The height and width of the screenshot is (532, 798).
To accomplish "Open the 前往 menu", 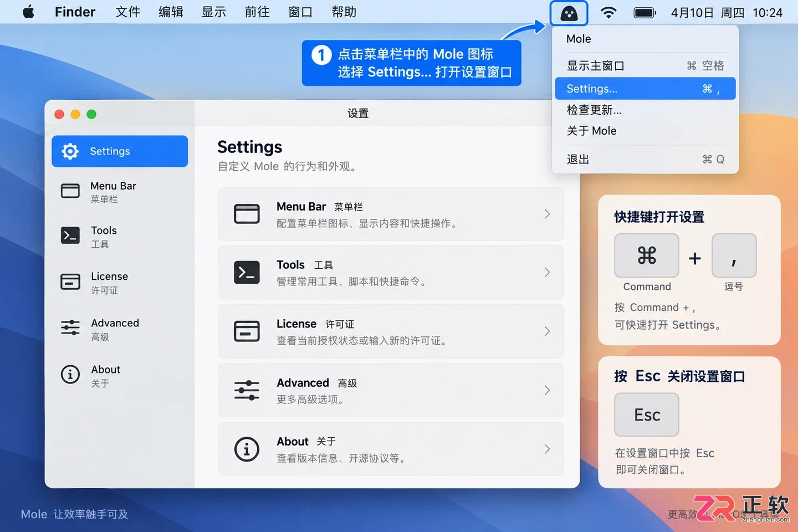I will [x=257, y=12].
